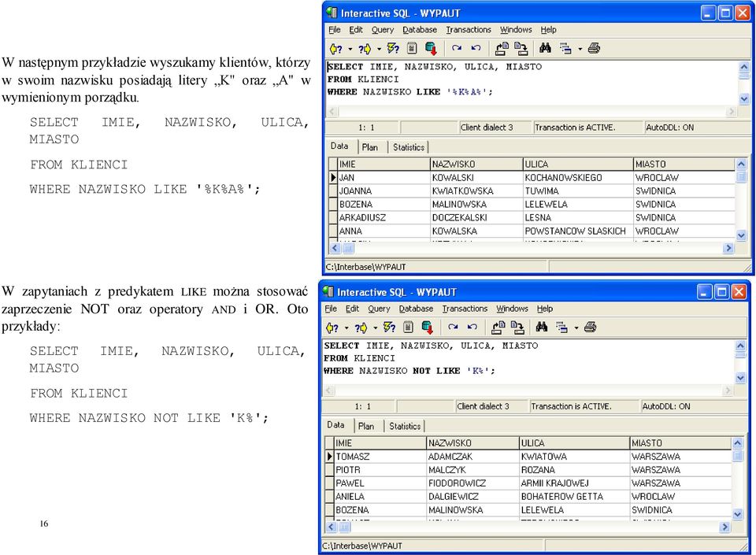756x555 pixels.
Task: Click Previous Query icon in the NOT LIKE window
Action: [332, 327]
